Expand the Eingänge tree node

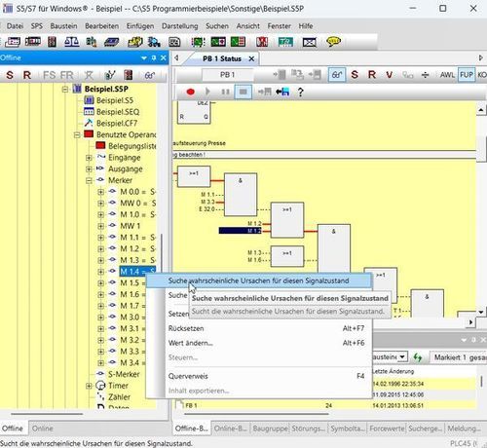89,158
